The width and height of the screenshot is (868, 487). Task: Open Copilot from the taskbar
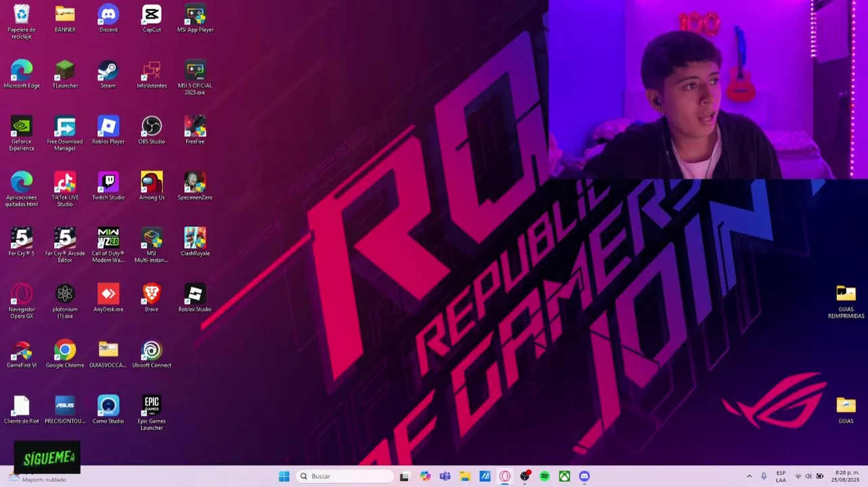coord(425,476)
